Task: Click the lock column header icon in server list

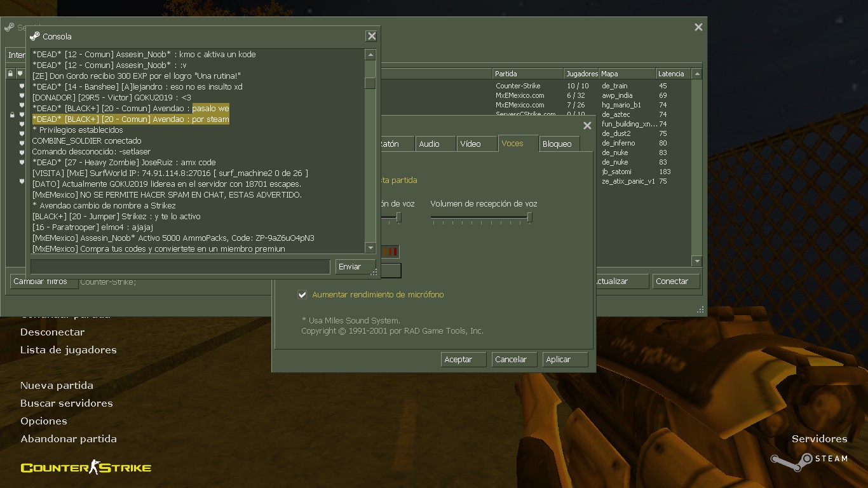Action: point(10,74)
